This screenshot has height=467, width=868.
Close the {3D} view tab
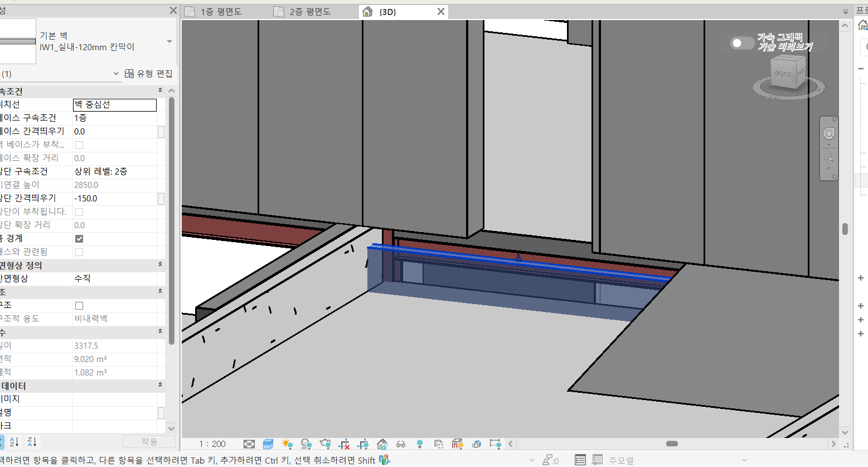(x=441, y=12)
